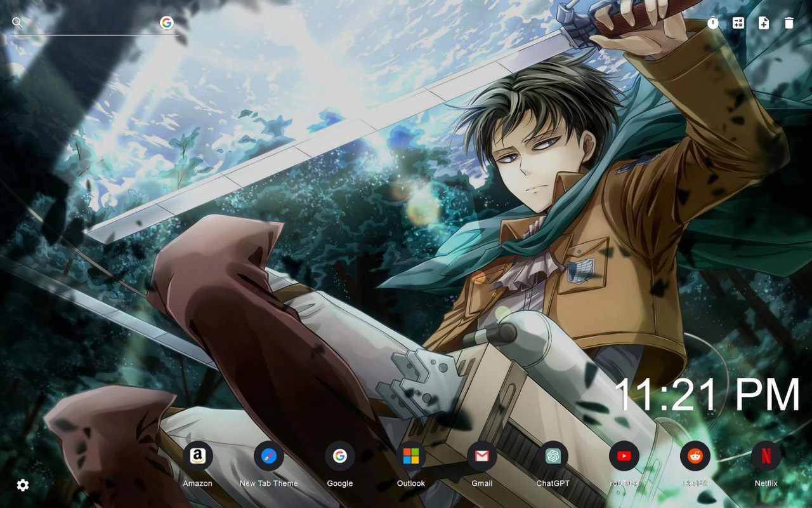Open the settings gear

(x=23, y=486)
